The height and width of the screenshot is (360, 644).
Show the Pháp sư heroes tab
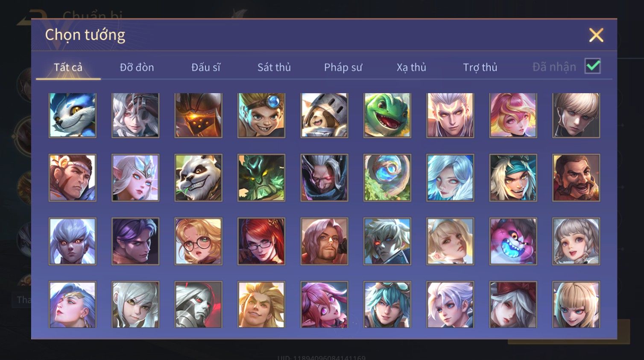point(343,67)
